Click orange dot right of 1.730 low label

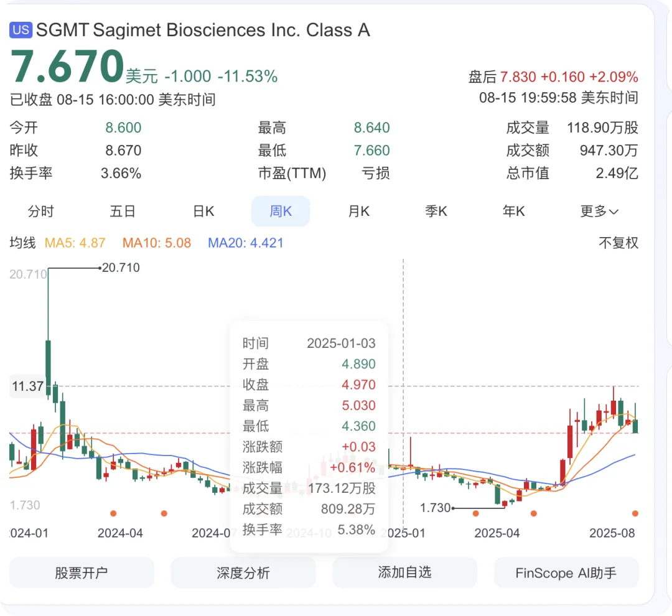[x=476, y=513]
